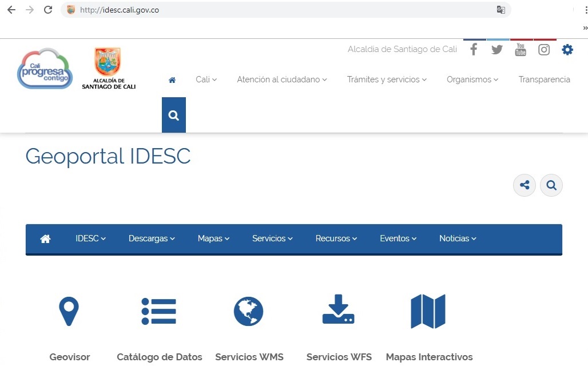The image size is (588, 390).
Task: Open Mapas Interactivos folded map icon
Action: click(x=428, y=311)
